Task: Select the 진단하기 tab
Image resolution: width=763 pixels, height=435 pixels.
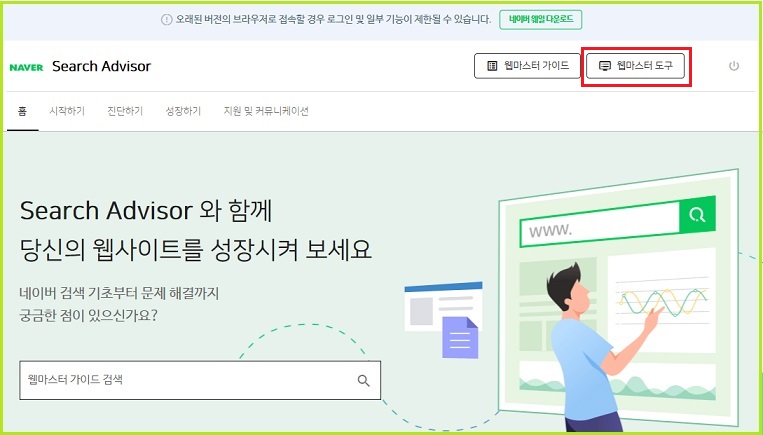Action: click(x=125, y=111)
